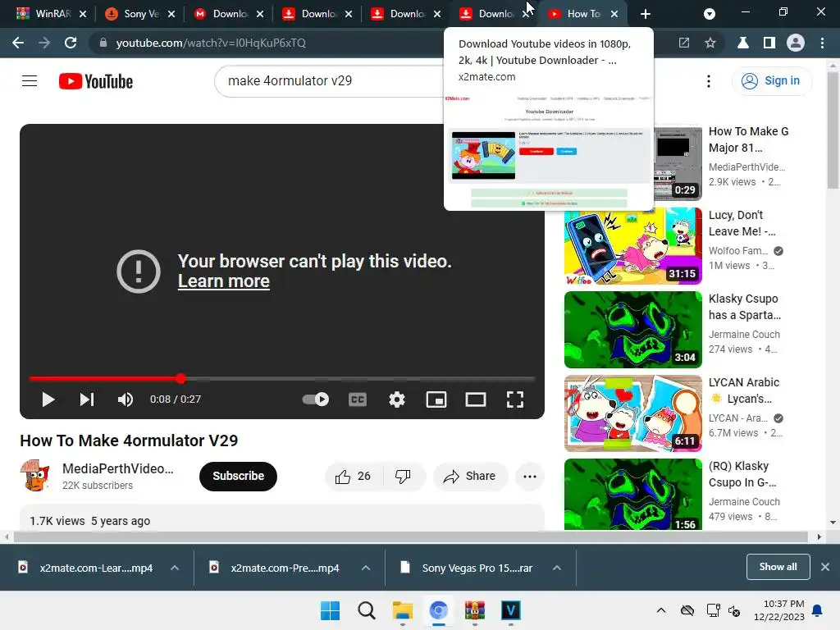Open WinRAR from the taskbar
The width and height of the screenshot is (840, 630).
475,610
